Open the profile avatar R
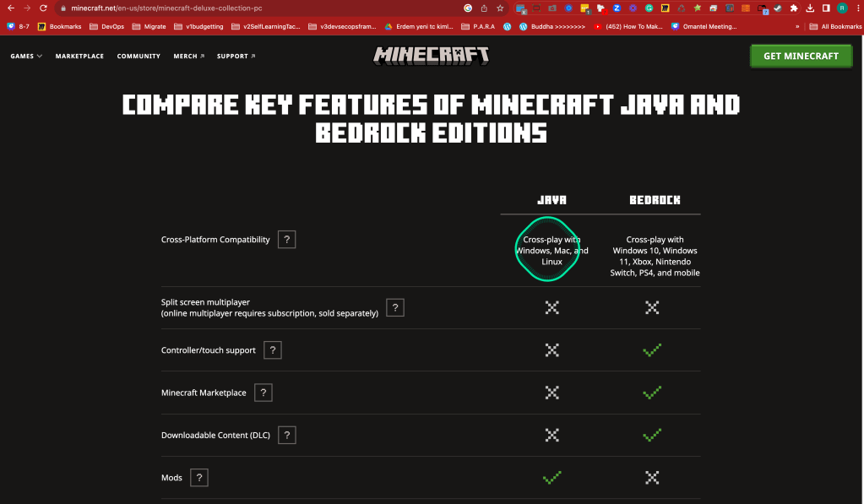 click(x=842, y=8)
